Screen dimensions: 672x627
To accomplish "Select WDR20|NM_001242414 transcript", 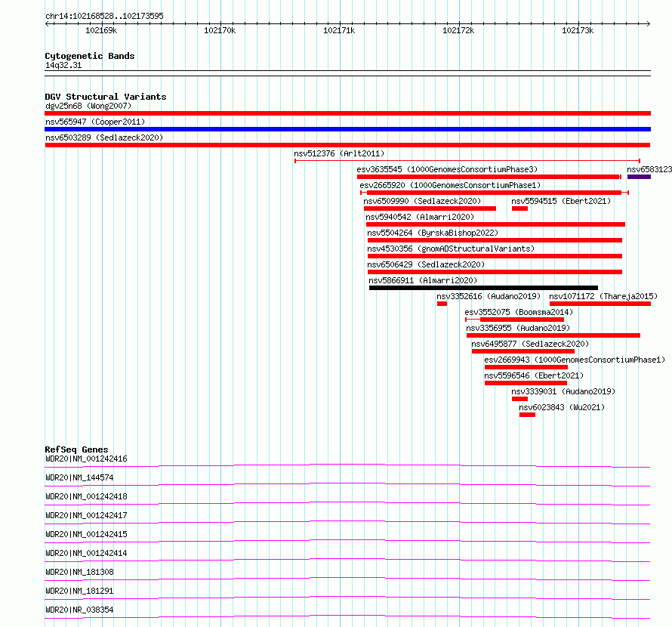I will 86,553.
